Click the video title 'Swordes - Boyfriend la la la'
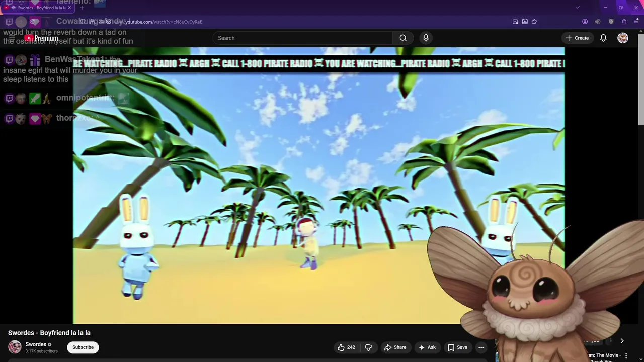The height and width of the screenshot is (362, 644). pos(49,333)
